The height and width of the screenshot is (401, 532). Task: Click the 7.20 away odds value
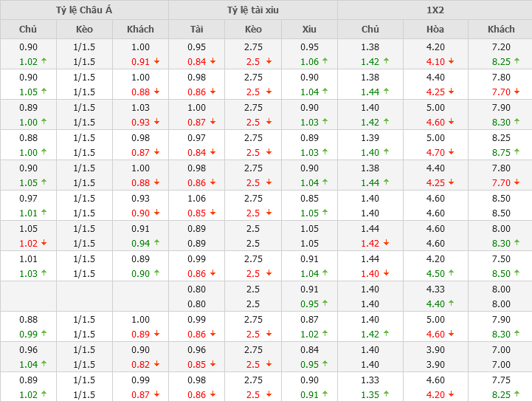pyautogui.click(x=501, y=47)
